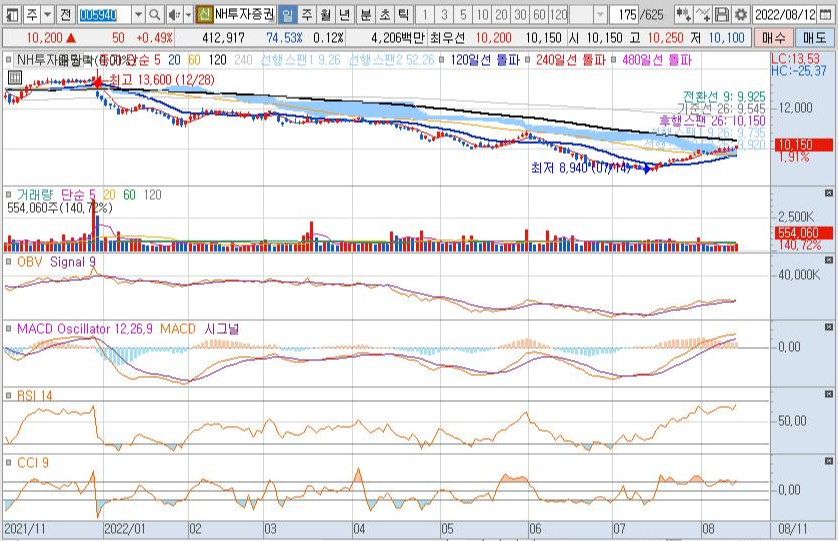Open the custom interval dropdown arrow
Viewport: 838px width, 541px height.
[x=600, y=14]
